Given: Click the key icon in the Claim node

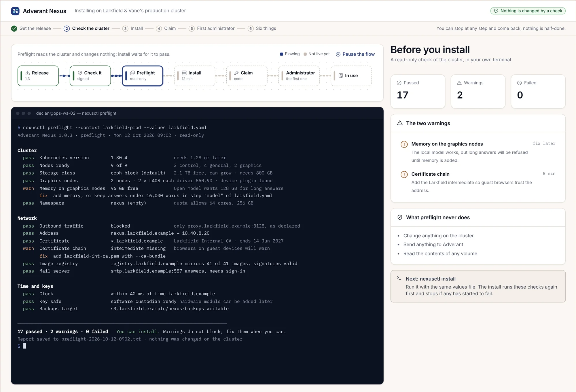Looking at the screenshot, I should point(236,73).
